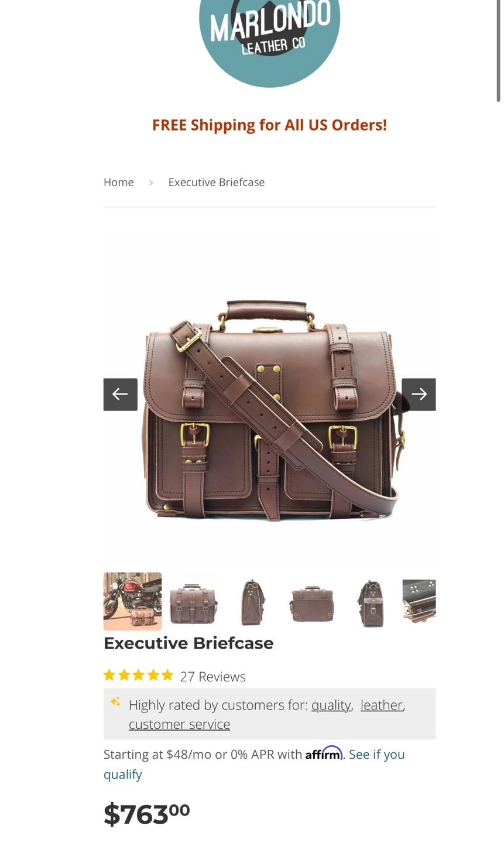Click the Affirm logo
This screenshot has height=843, width=504.
pyautogui.click(x=324, y=753)
